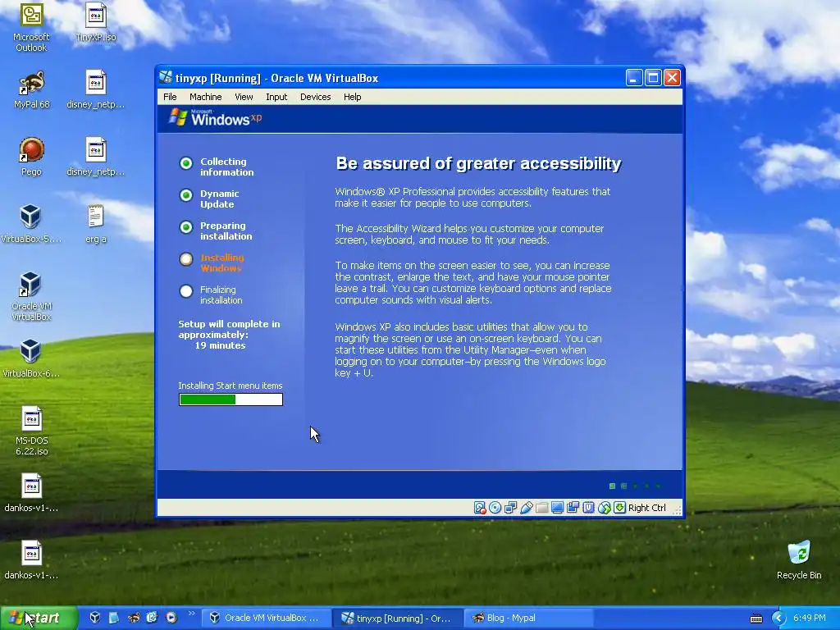The image size is (840, 630).
Task: Click the Be assured of greater accessibility heading
Action: [x=478, y=163]
